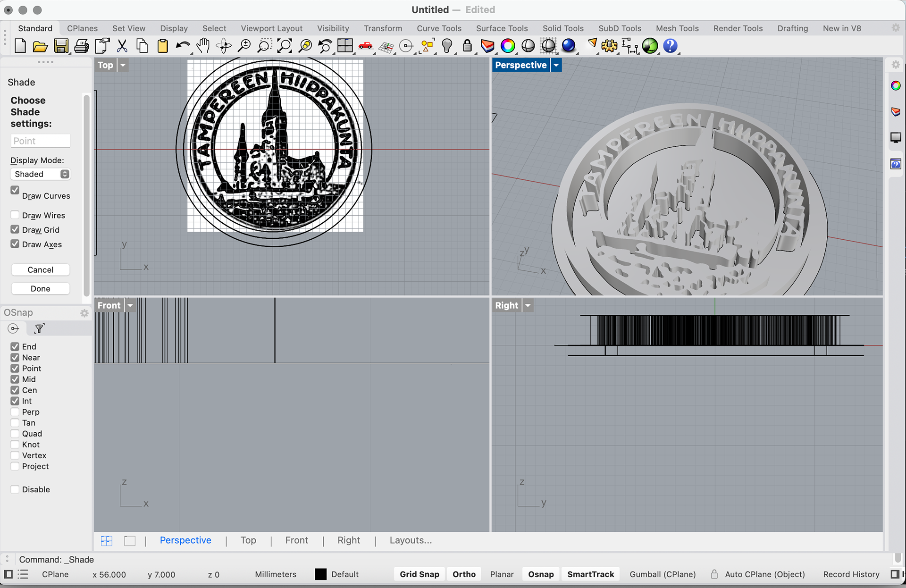Select the Pan hand tool
This screenshot has height=588, width=906.
click(203, 46)
